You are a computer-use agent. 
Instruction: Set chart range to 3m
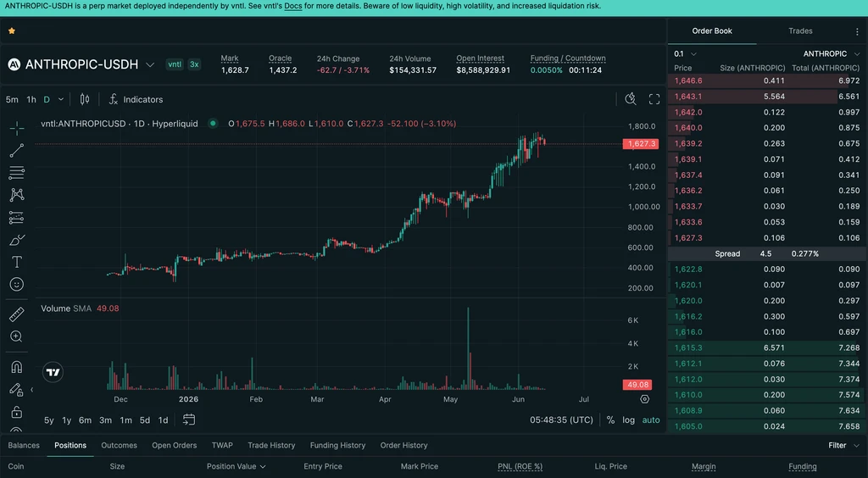tap(105, 420)
